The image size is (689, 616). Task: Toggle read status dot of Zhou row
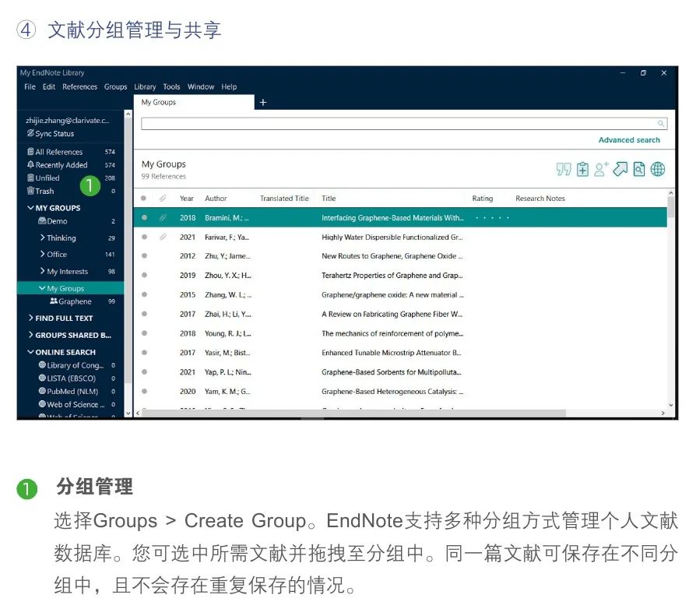[x=144, y=275]
